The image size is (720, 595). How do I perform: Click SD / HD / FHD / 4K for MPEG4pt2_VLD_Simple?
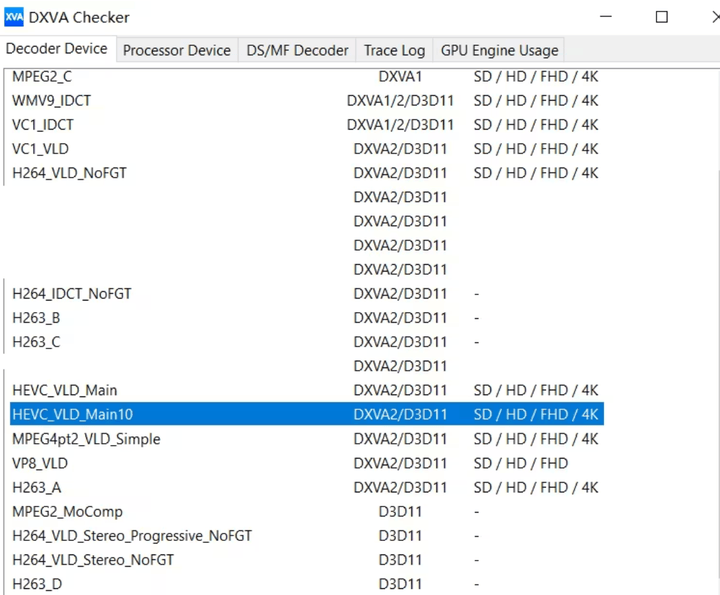click(x=536, y=439)
